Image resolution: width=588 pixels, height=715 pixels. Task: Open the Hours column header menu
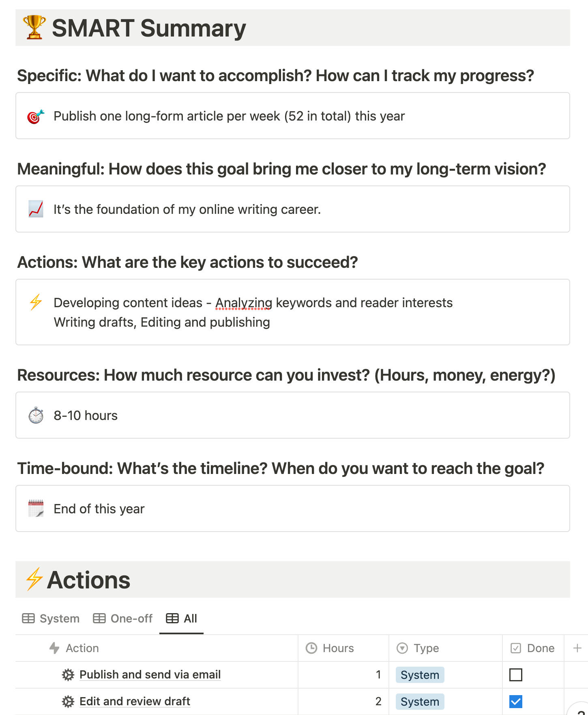338,648
